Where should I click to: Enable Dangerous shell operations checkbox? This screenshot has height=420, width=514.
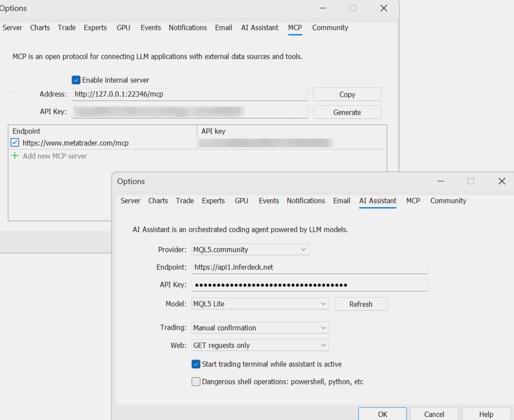point(196,381)
